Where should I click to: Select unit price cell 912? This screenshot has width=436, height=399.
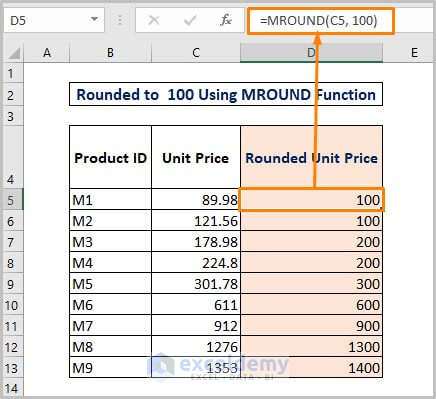click(x=196, y=325)
